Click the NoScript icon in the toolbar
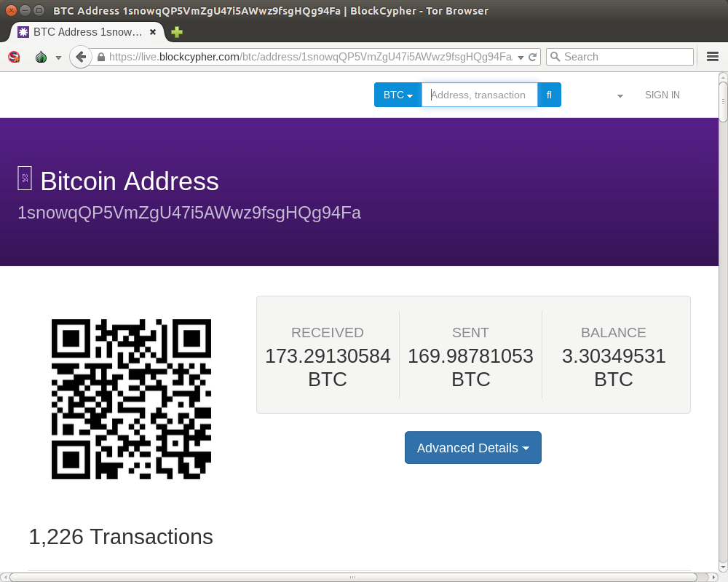Image resolution: width=728 pixels, height=582 pixels. (14, 57)
